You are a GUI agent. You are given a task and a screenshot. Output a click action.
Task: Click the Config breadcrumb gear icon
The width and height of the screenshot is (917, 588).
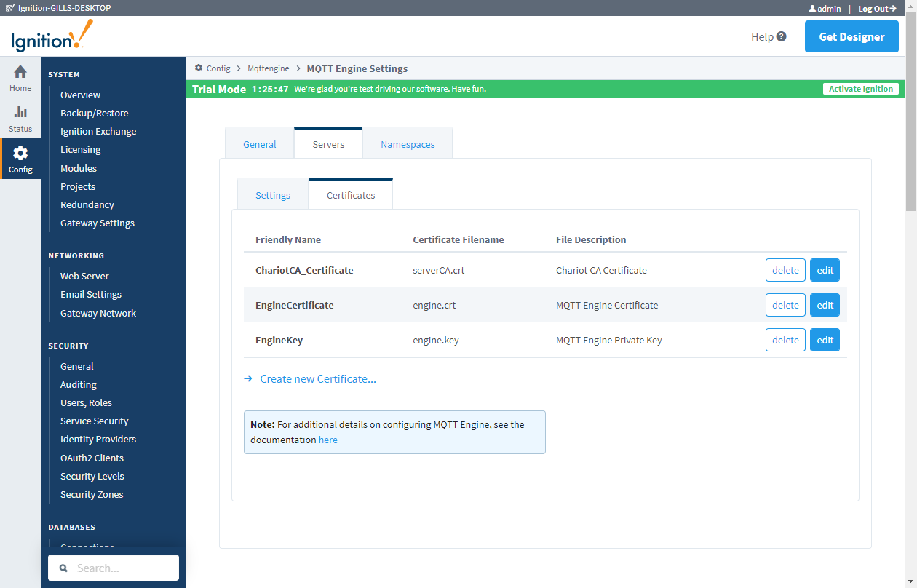[199, 68]
